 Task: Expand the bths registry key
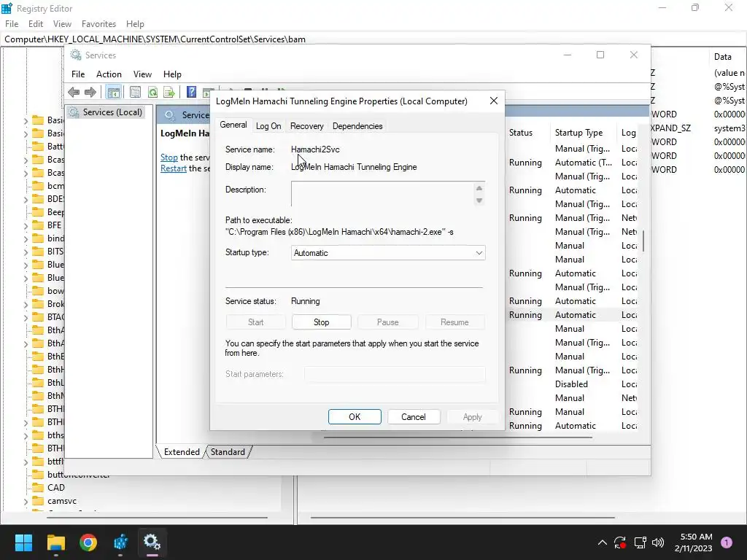coord(26,435)
